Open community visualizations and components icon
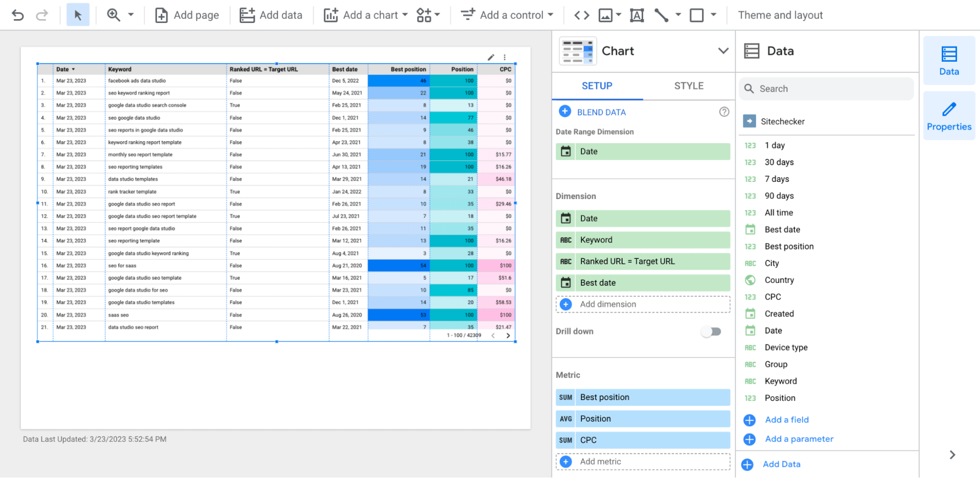 click(428, 15)
